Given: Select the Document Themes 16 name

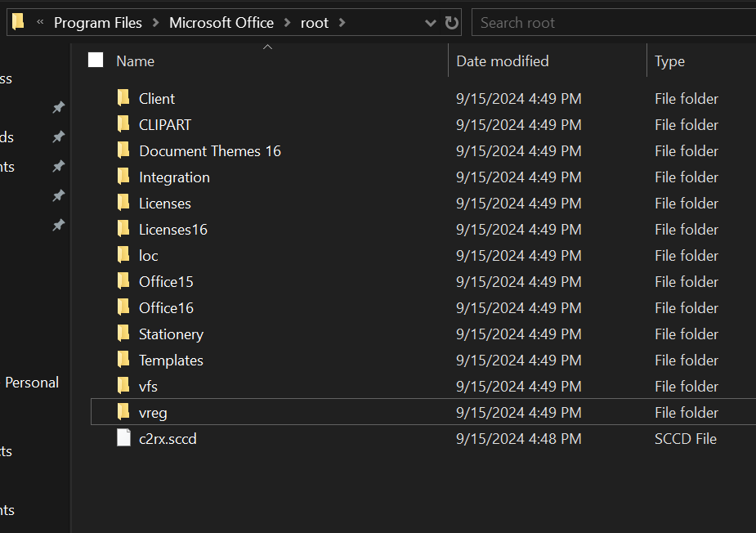Looking at the screenshot, I should pyautogui.click(x=210, y=151).
